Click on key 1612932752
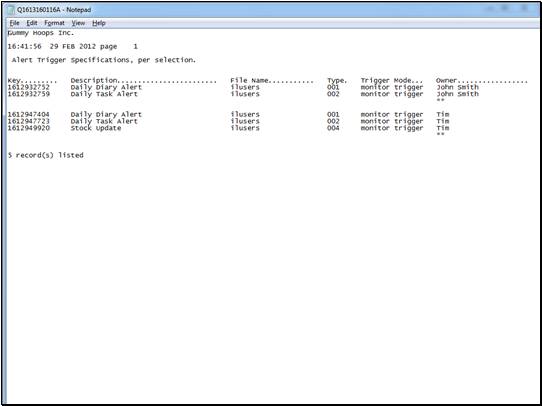This screenshot has height=406, width=542. pyautogui.click(x=29, y=87)
